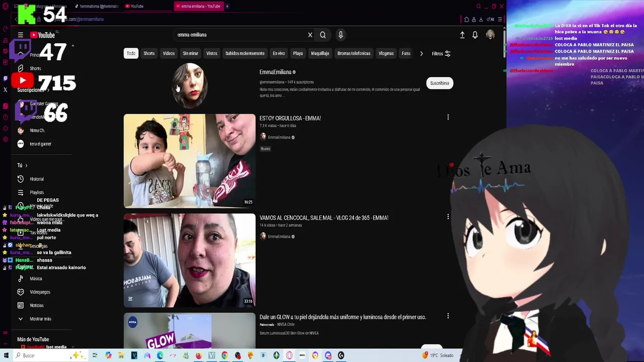Screen dimensions: 644x362
Task: Open the notifications bell
Action: (475, 35)
